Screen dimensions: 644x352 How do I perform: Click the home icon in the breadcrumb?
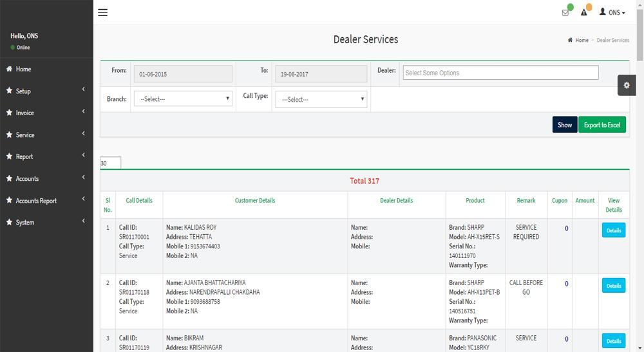point(570,40)
